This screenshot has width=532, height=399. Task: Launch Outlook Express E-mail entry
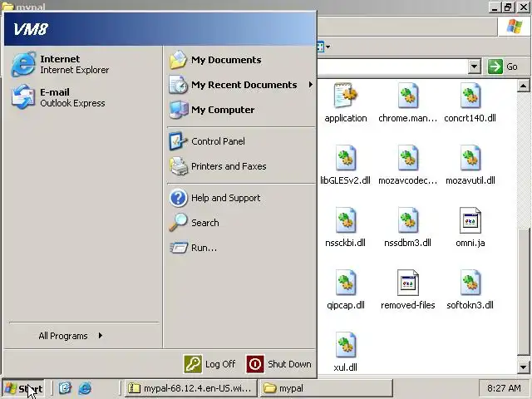point(83,97)
